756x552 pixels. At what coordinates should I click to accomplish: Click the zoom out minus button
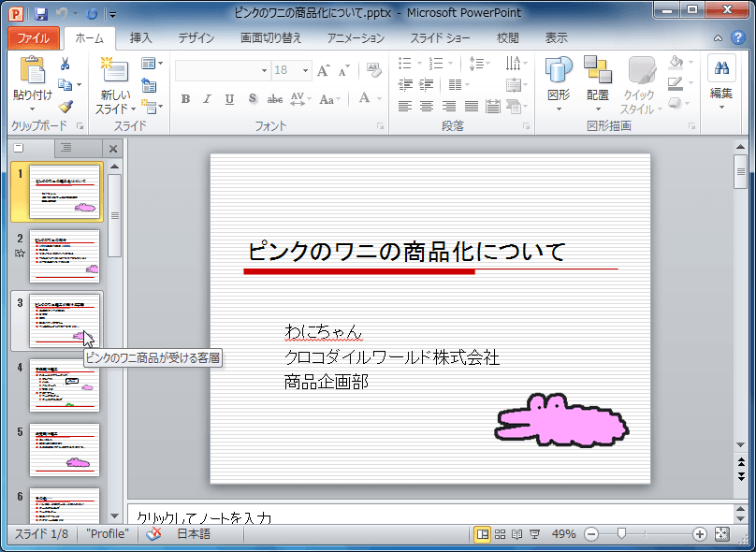tap(591, 533)
